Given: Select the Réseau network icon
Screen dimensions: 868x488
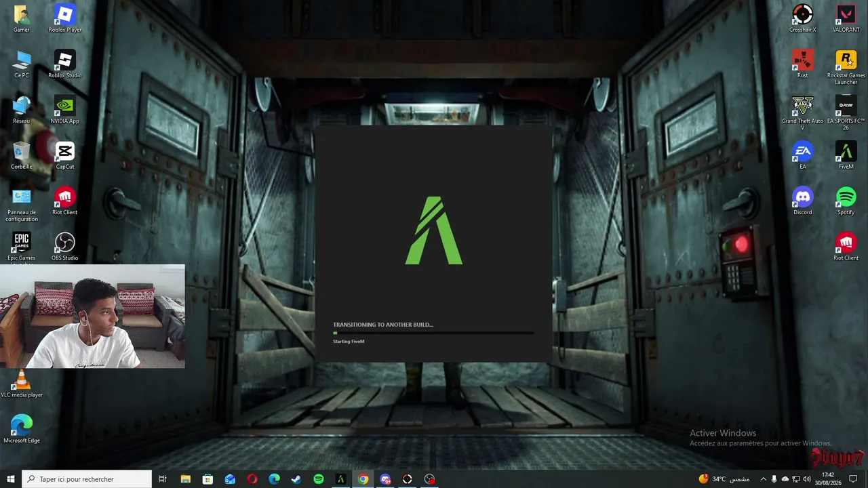Looking at the screenshot, I should tap(21, 110).
